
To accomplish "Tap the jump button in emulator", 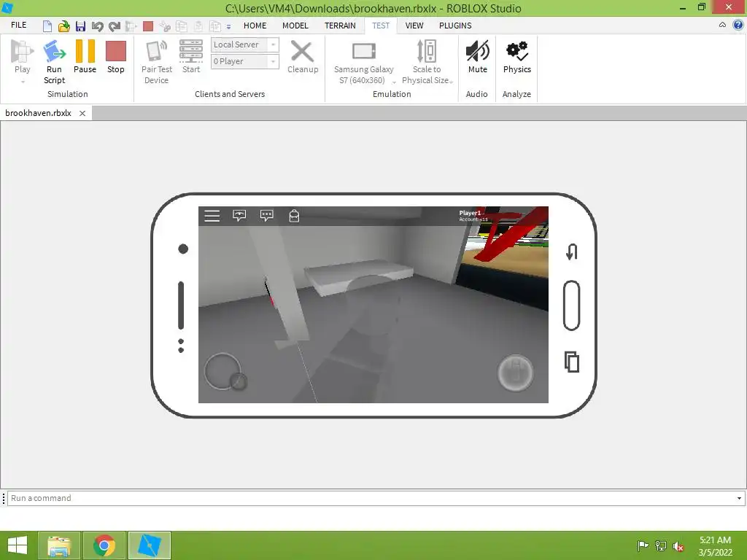I will [515, 373].
